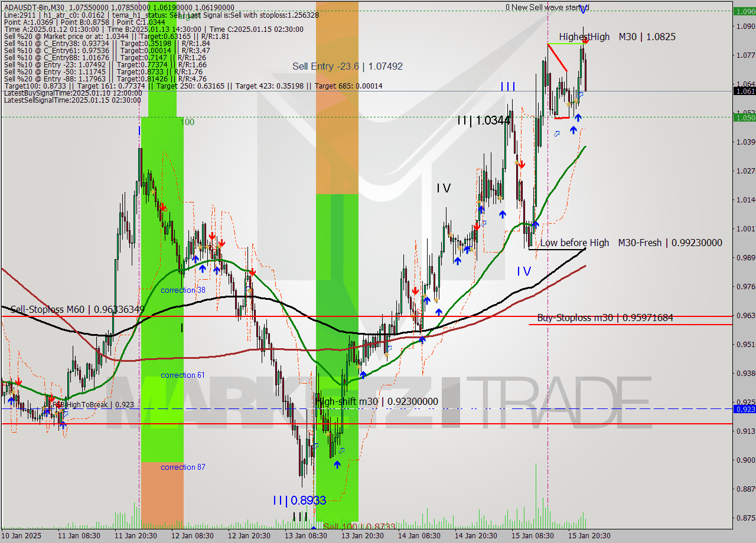Click 'Buy-Stoploss m30 | 0.95971684' label
756x543 pixels.
[x=605, y=318]
